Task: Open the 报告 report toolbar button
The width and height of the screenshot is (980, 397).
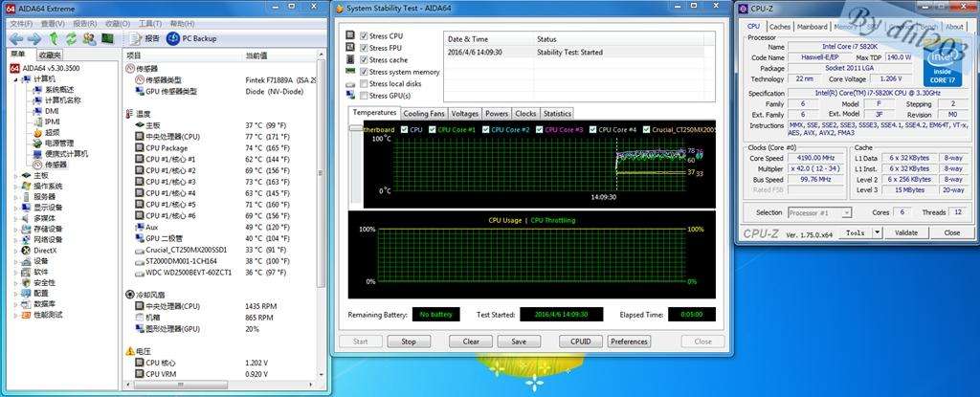Action: tap(145, 39)
